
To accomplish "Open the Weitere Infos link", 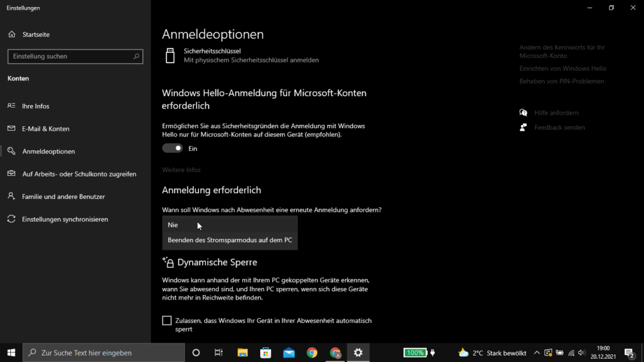I will click(x=181, y=169).
